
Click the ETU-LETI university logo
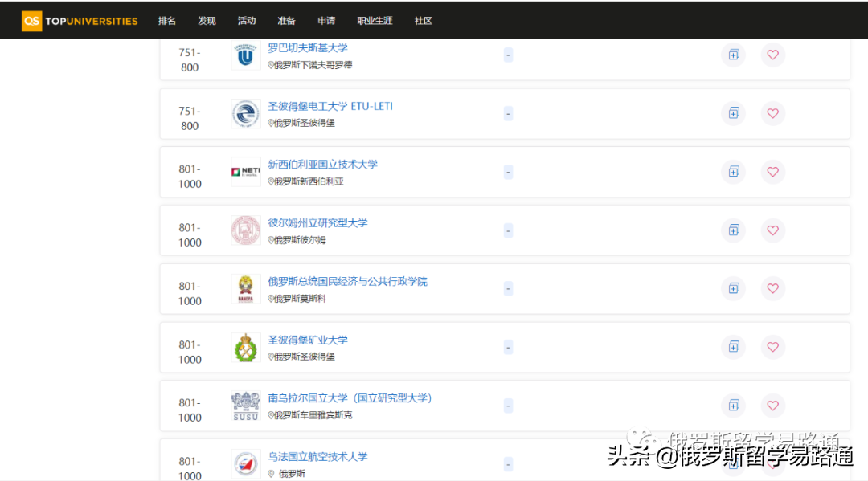click(x=246, y=113)
